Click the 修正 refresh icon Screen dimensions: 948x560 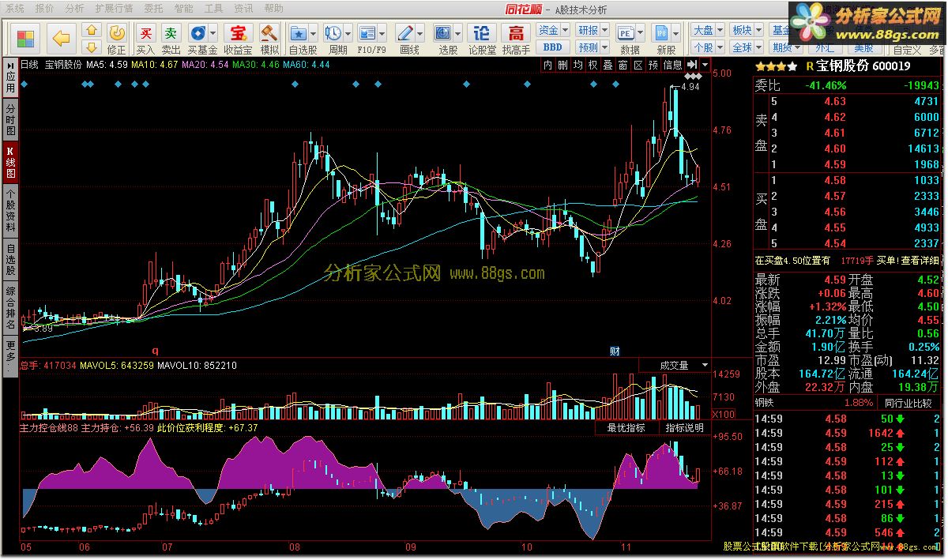116,32
